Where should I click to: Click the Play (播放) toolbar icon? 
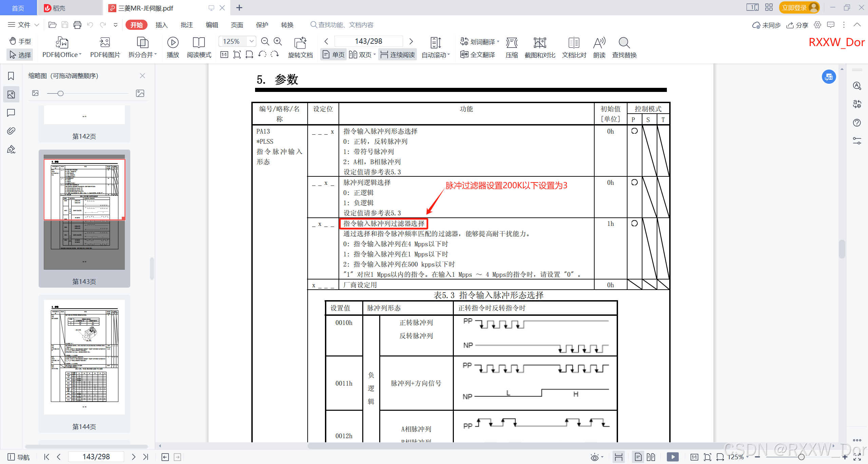coord(173,43)
